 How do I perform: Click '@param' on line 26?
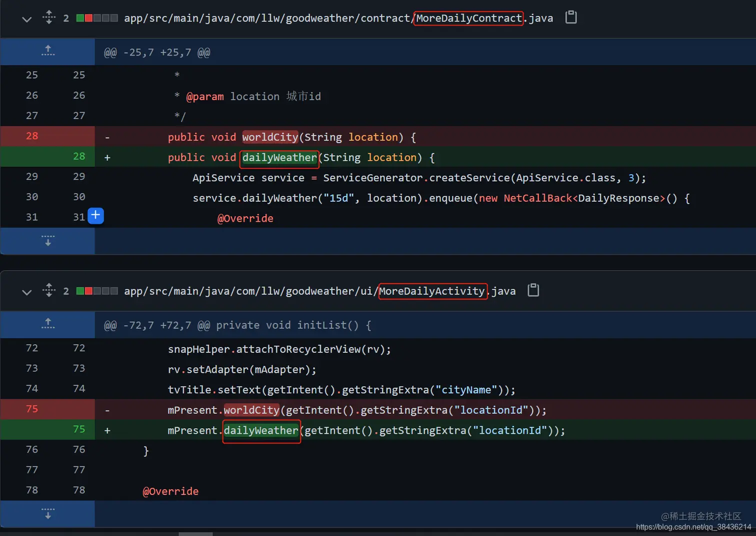tap(205, 97)
